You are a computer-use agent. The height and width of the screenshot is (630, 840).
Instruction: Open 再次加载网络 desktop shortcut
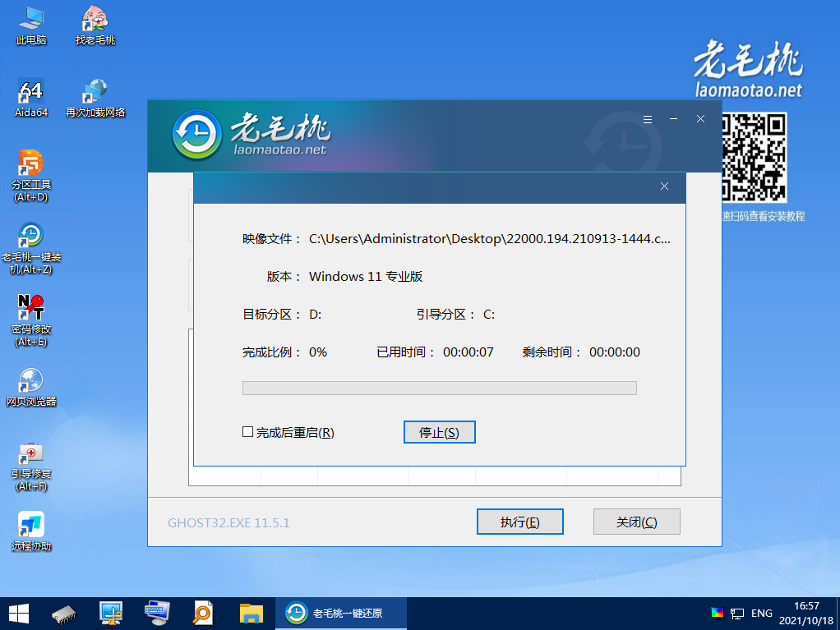95,98
